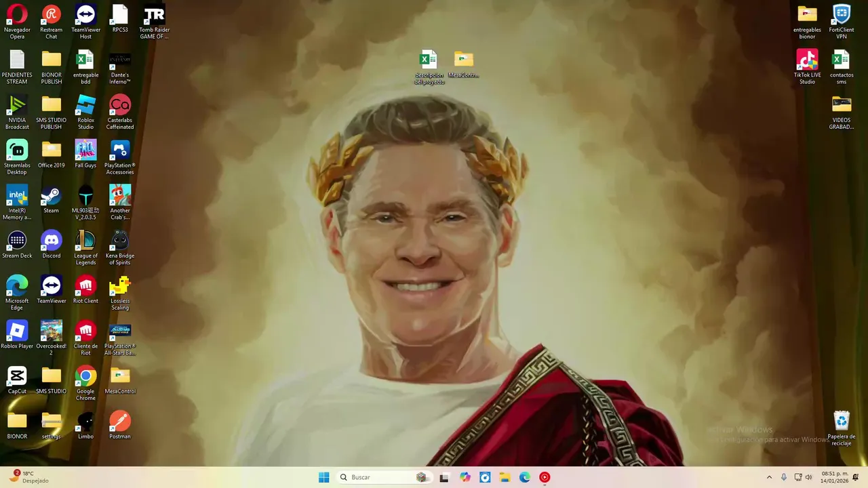Open File Explorer from the taskbar

(505, 477)
